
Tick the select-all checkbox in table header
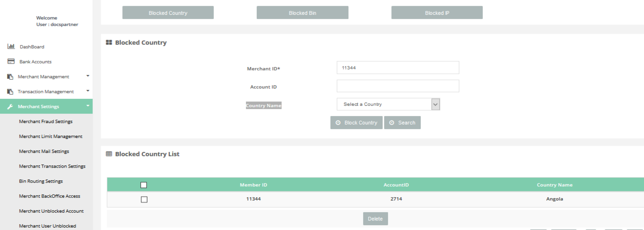point(144,185)
